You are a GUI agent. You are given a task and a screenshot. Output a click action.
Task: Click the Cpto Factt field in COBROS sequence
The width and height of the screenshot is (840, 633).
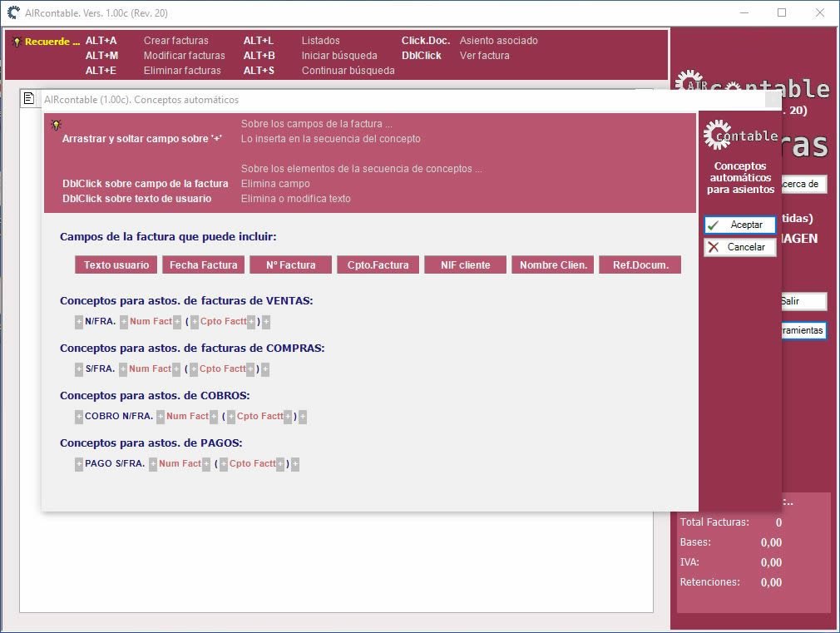click(x=260, y=417)
